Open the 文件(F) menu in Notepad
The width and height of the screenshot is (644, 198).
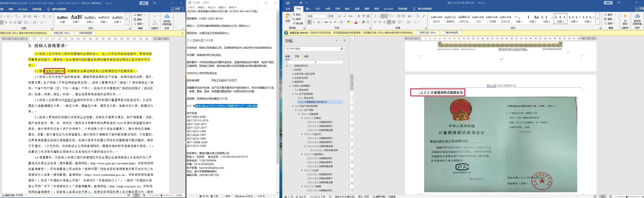[x=191, y=7]
